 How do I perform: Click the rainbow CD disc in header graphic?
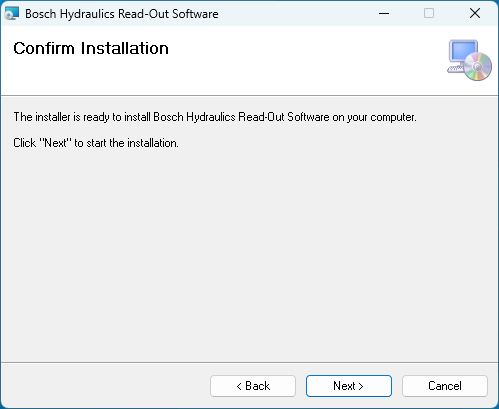coord(478,67)
